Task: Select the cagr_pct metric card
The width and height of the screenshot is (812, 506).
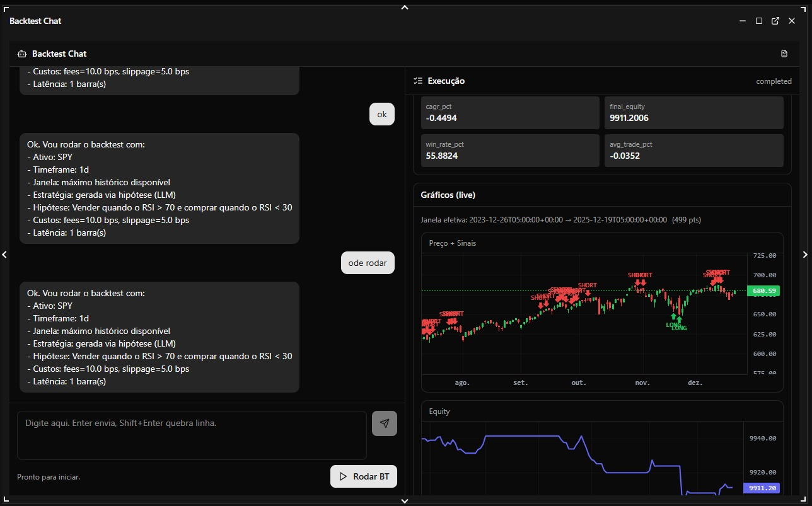Action: point(510,113)
